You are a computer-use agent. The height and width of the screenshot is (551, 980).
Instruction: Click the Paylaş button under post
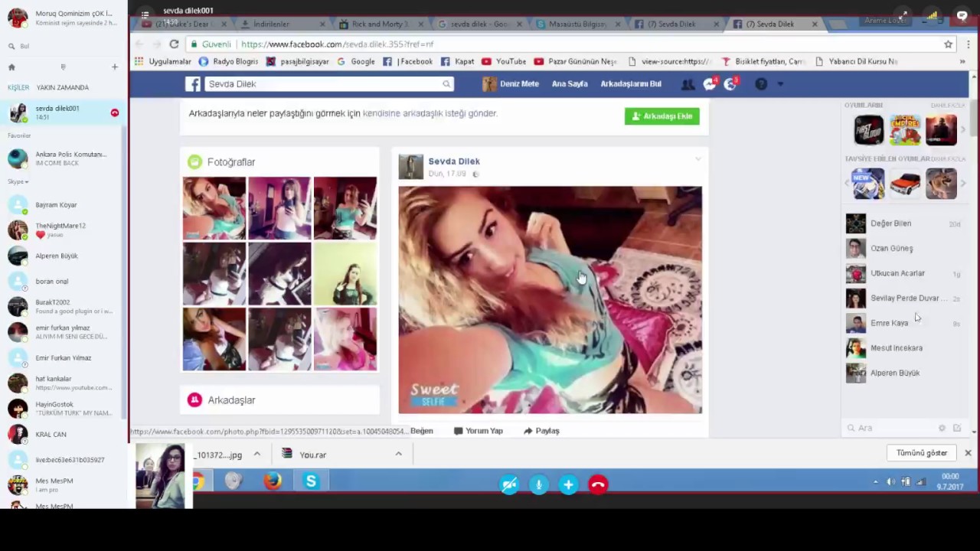click(541, 431)
